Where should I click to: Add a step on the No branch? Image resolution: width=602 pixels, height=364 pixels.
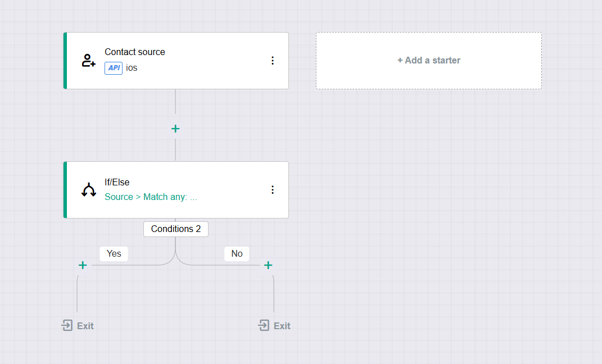[x=268, y=265]
